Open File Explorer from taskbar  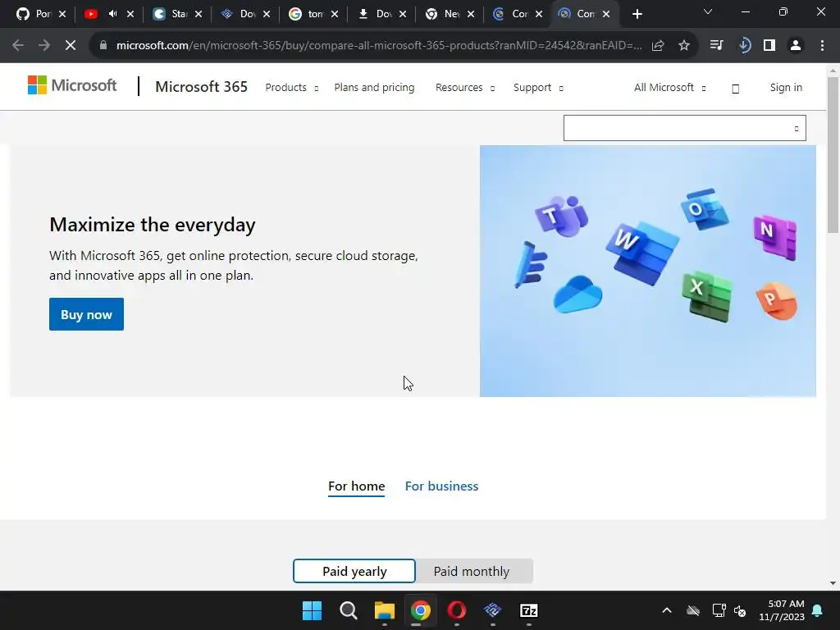[384, 610]
